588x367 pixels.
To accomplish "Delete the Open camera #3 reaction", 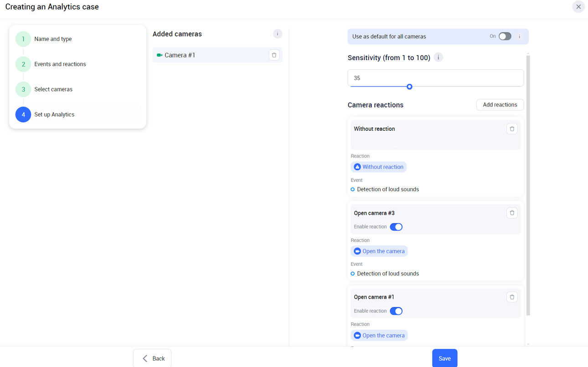I will pos(512,213).
